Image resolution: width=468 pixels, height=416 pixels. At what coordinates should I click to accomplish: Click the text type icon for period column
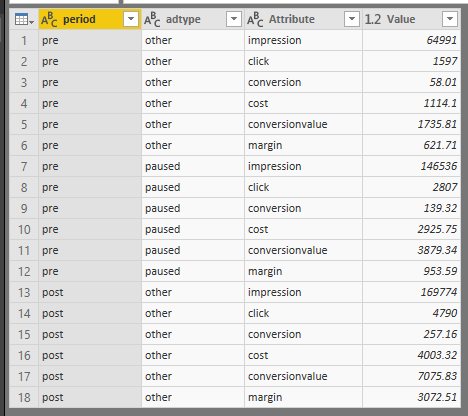(x=49, y=19)
